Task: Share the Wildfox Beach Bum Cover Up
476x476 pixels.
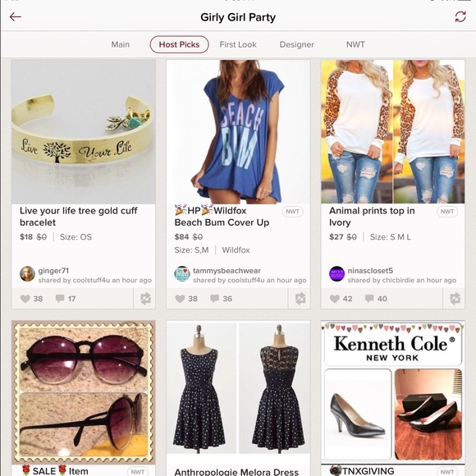Action: (300, 299)
